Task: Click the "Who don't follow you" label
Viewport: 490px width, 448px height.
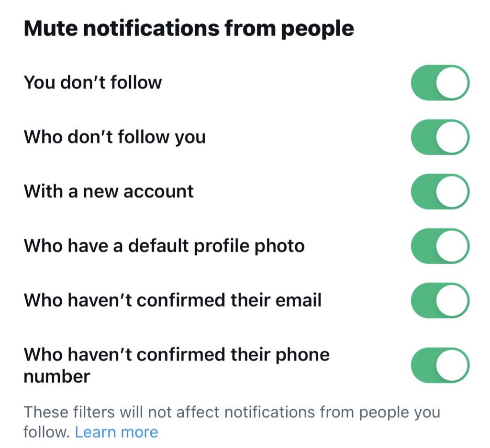Action: point(115,137)
